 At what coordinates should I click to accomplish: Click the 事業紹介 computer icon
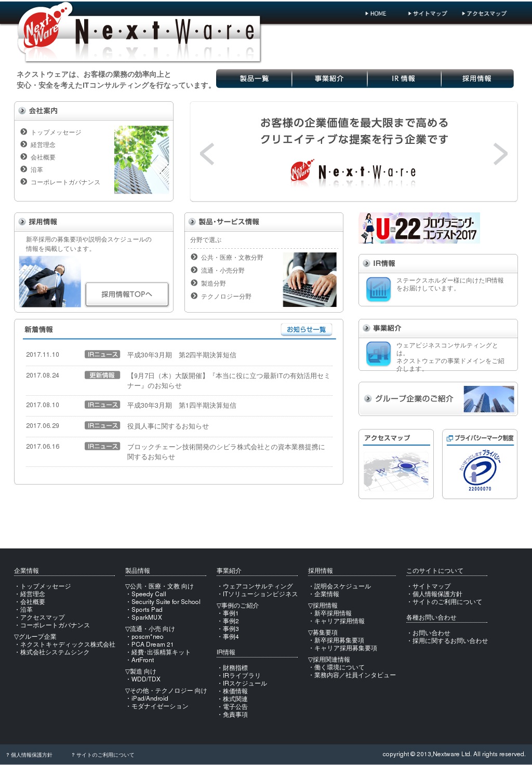click(x=378, y=354)
